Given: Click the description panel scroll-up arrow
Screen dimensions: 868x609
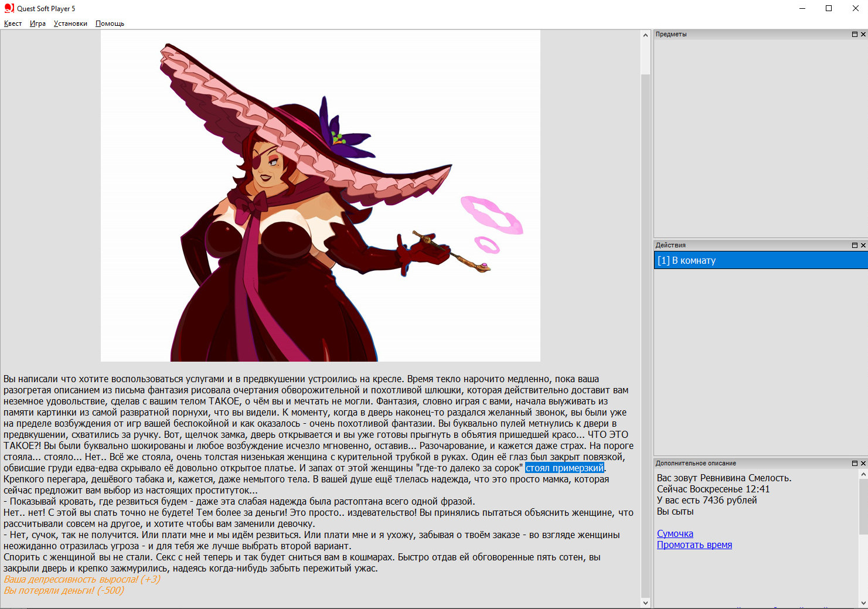Looking at the screenshot, I should tap(863, 474).
